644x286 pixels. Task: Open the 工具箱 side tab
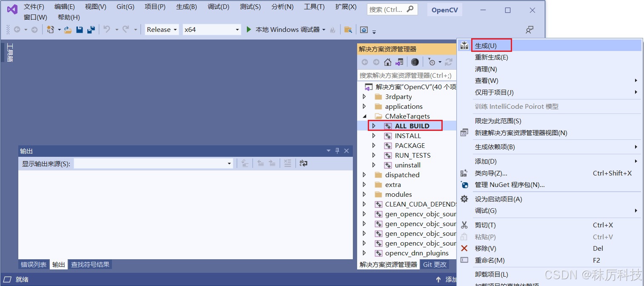tap(10, 53)
